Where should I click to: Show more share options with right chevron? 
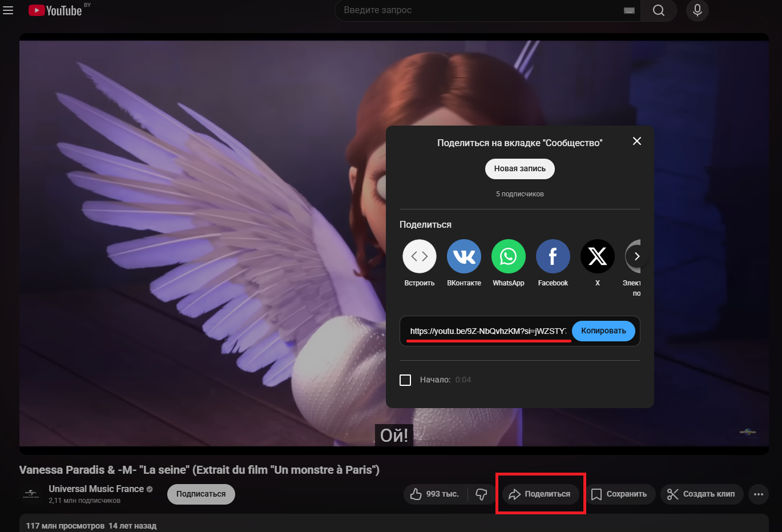point(637,256)
